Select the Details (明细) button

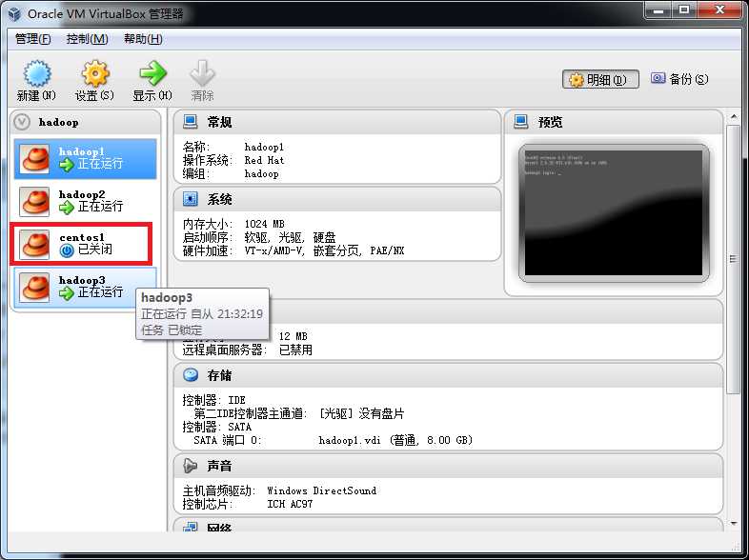click(x=600, y=79)
